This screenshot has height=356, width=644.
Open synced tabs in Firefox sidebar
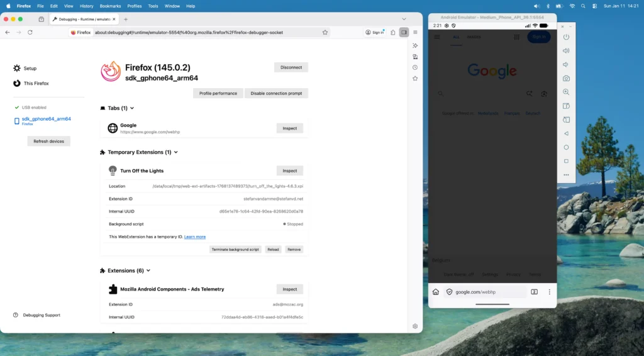[415, 57]
